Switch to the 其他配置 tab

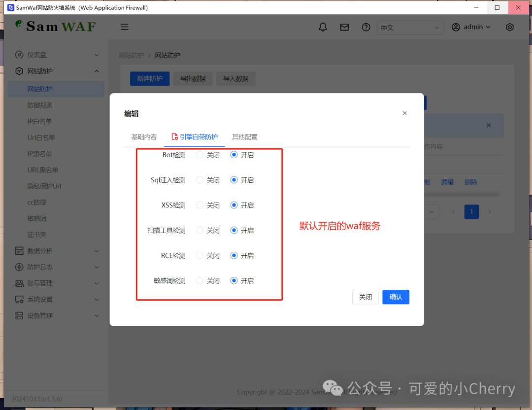[x=245, y=137]
